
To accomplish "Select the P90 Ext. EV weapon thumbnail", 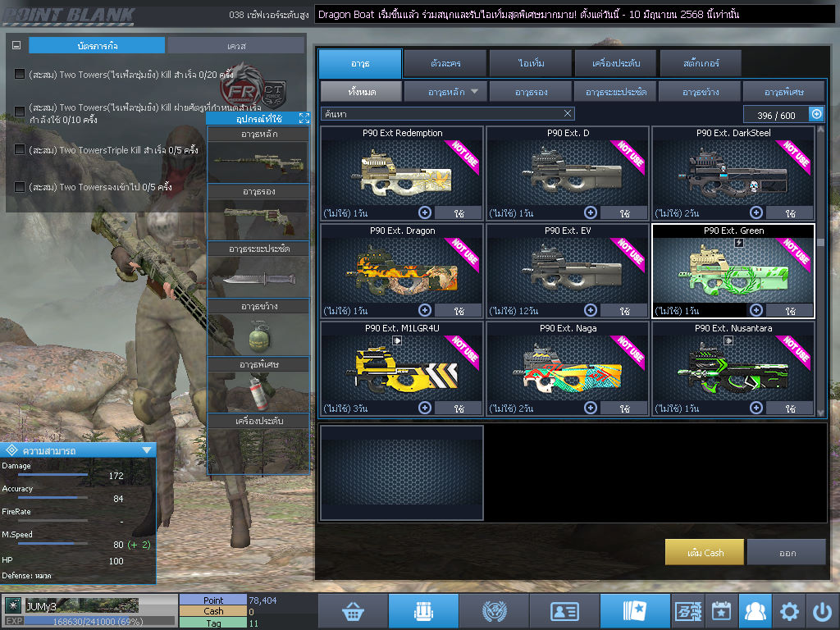I will [x=568, y=271].
